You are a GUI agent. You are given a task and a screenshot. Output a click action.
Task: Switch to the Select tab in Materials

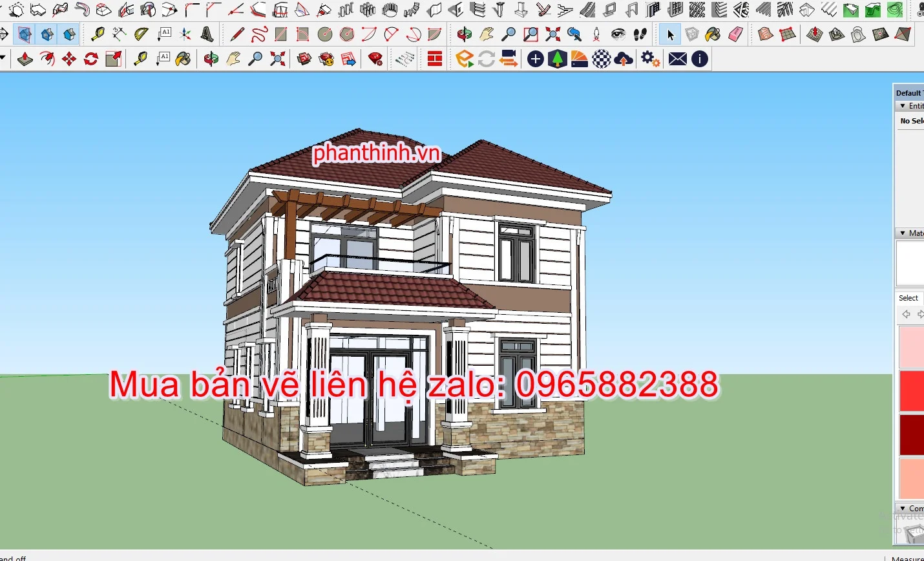(908, 298)
